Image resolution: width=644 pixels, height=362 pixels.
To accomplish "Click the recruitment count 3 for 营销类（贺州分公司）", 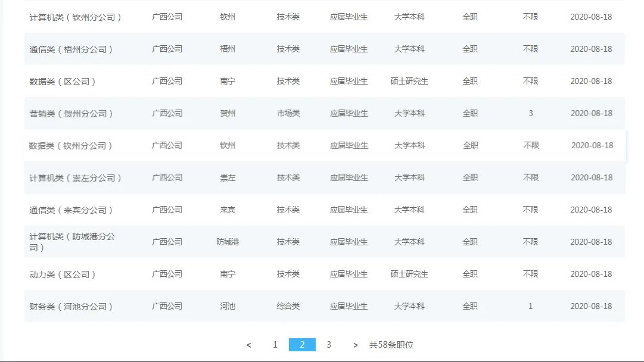I will coord(530,113).
